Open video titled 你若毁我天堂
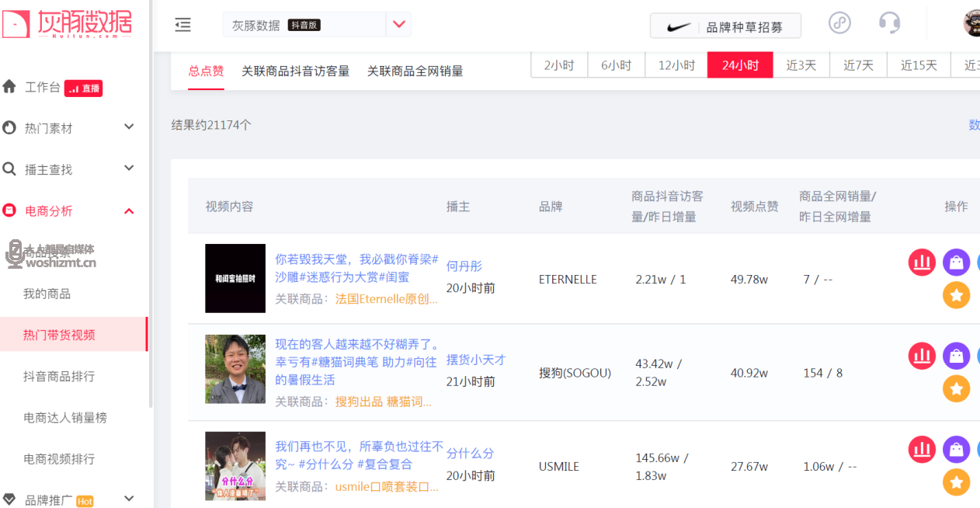Viewport: 980px width, 508px height. click(x=356, y=267)
